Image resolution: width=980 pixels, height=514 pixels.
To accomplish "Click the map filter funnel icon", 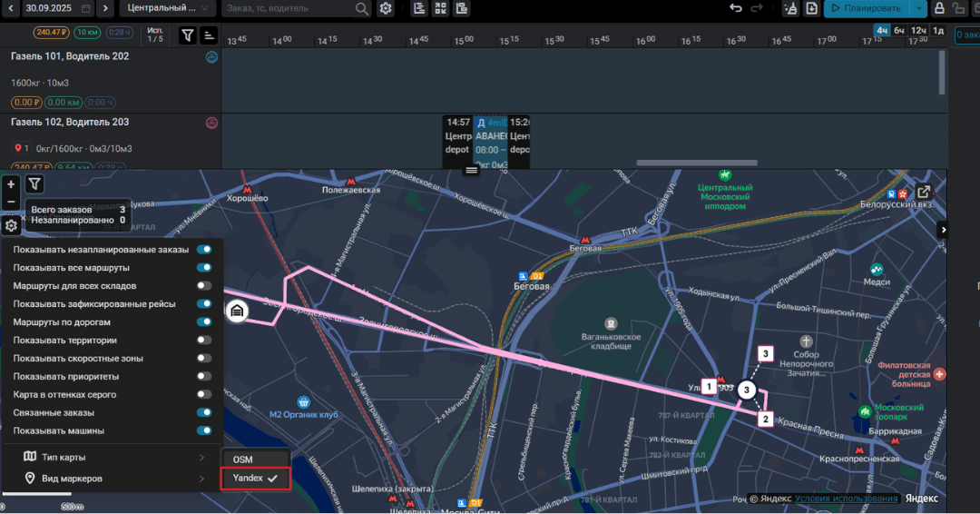I will point(34,183).
